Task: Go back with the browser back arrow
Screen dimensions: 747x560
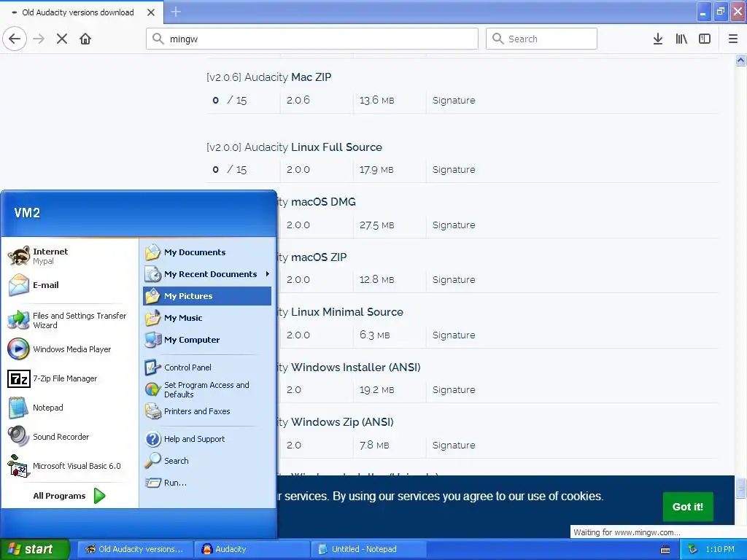Action: [15, 39]
